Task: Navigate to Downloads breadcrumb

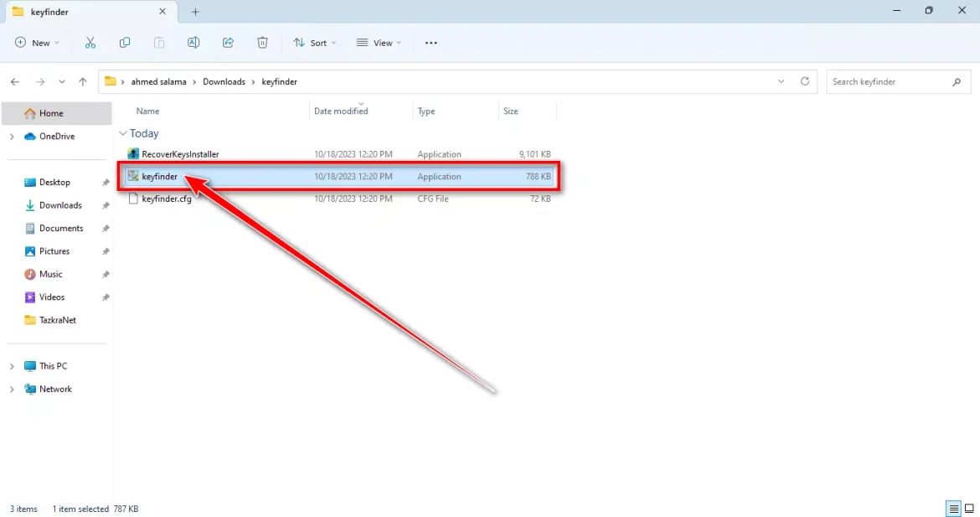Action: tap(224, 82)
